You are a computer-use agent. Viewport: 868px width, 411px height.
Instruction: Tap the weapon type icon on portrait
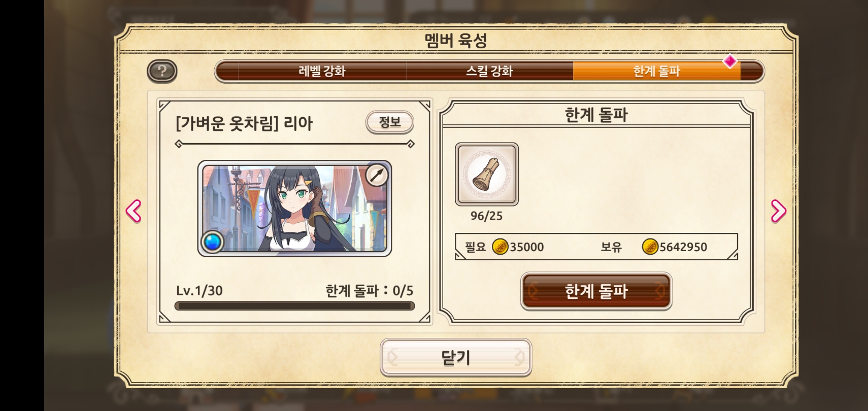(x=377, y=176)
